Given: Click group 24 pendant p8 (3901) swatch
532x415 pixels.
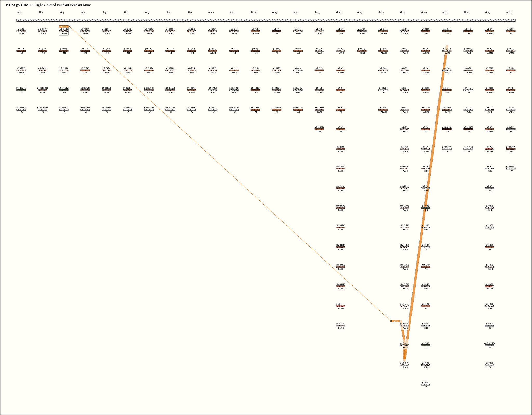Looking at the screenshot, I should (511, 169).
